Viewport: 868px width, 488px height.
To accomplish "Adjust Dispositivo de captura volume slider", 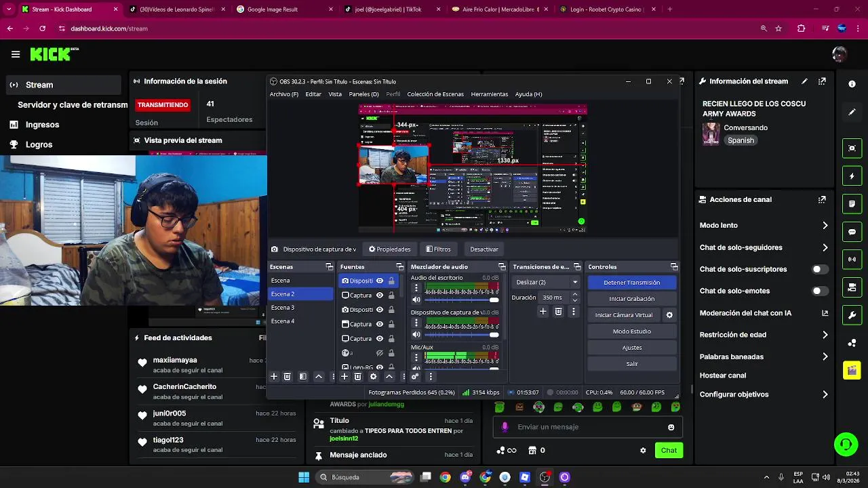I will click(462, 334).
